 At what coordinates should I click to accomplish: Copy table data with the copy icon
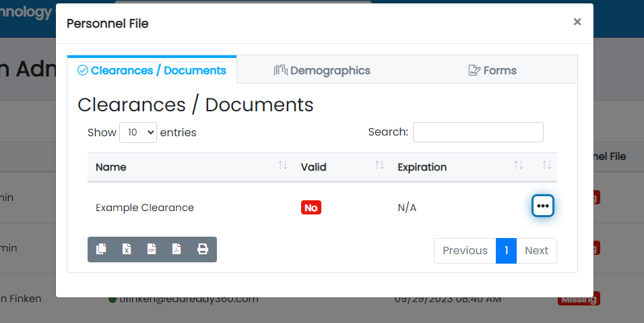(x=101, y=249)
